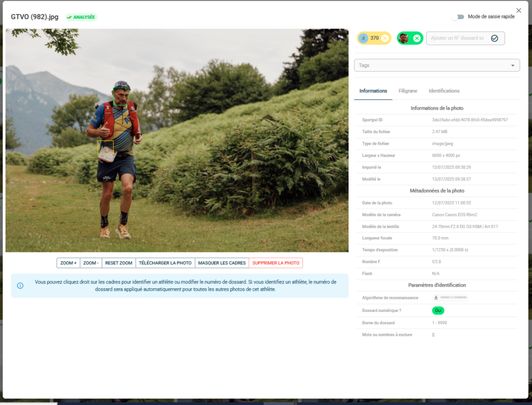Open the Tags dropdown
Screen dimensions: 532x405
[x=431, y=65]
